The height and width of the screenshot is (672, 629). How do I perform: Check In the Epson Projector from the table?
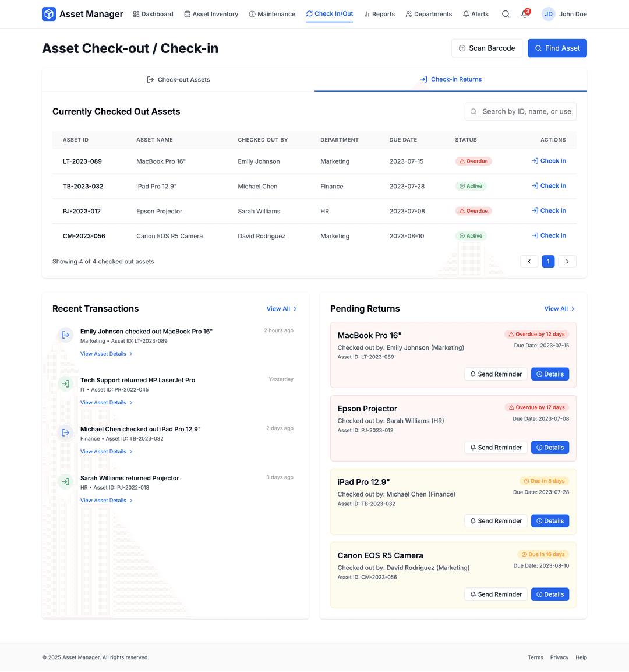[x=549, y=210]
